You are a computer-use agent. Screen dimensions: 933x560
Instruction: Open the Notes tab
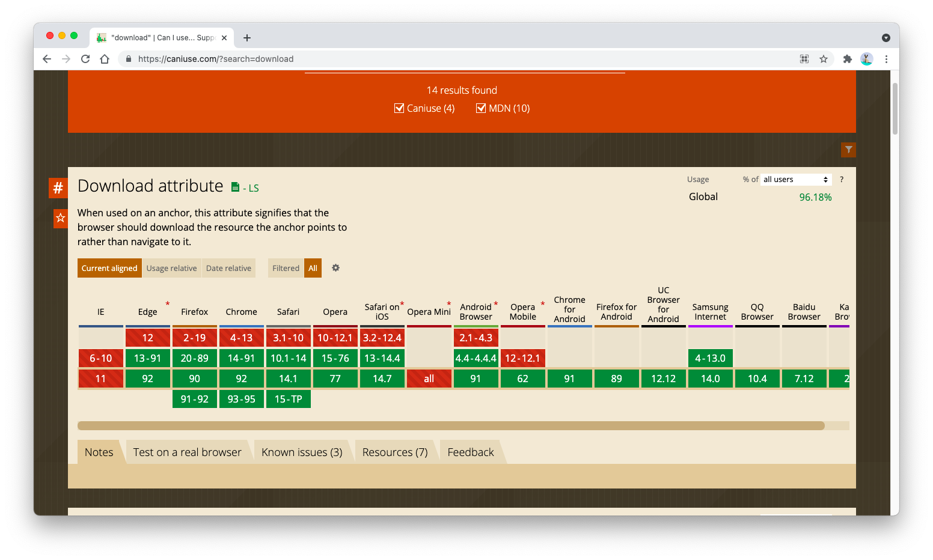coord(99,452)
